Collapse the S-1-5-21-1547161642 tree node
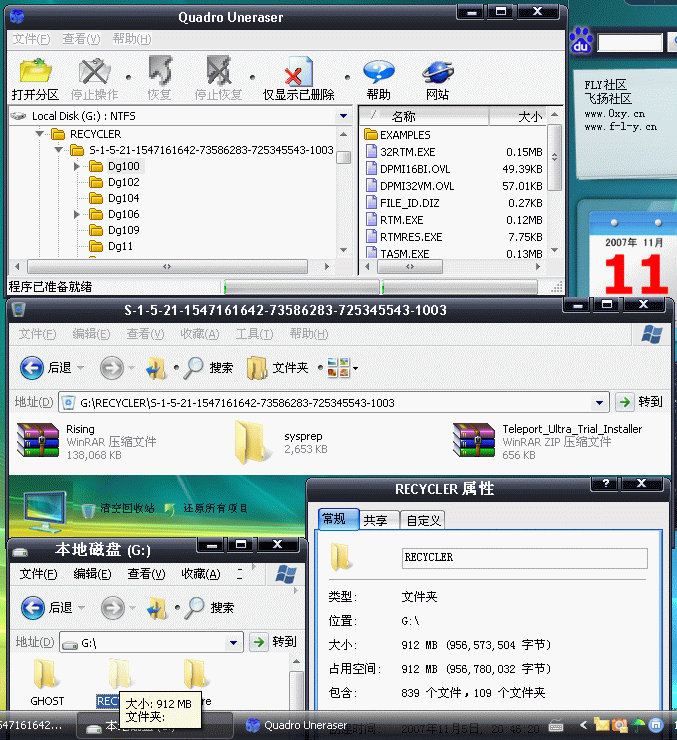This screenshot has height=740, width=677. [59, 150]
